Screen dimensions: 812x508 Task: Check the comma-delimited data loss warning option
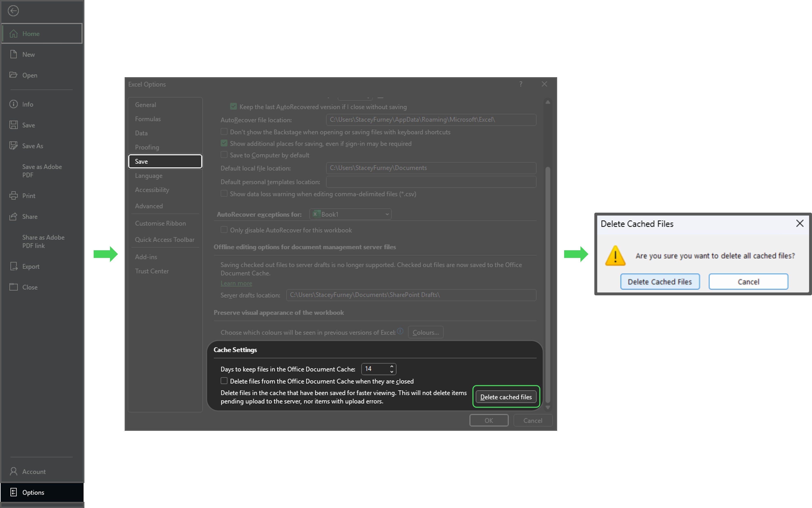click(x=224, y=194)
